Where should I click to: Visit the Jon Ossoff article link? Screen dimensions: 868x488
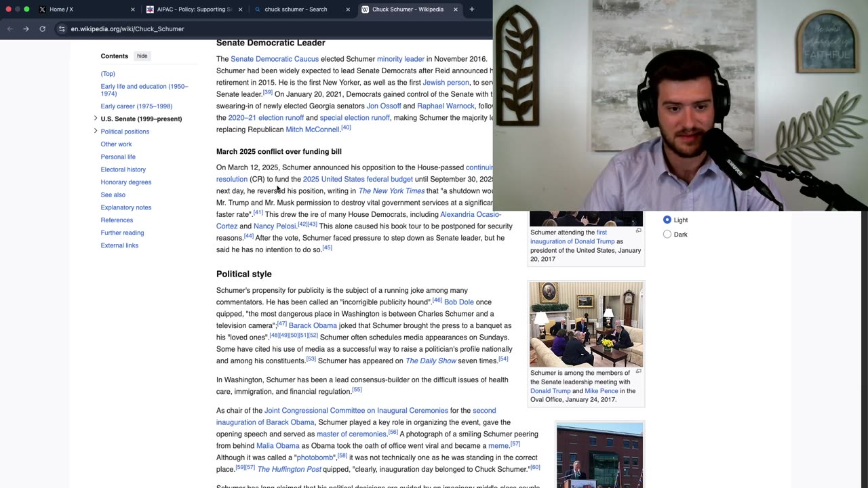pyautogui.click(x=384, y=106)
